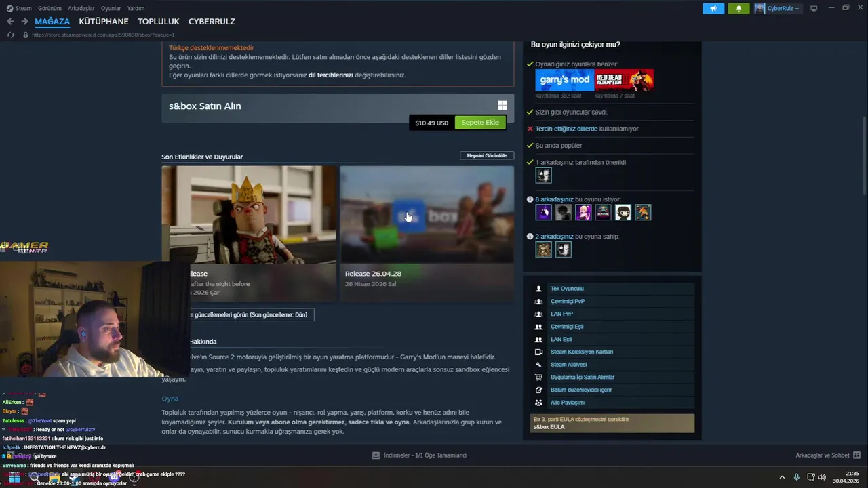Open the recommending friend's avatar
The image size is (868, 488).
543,176
